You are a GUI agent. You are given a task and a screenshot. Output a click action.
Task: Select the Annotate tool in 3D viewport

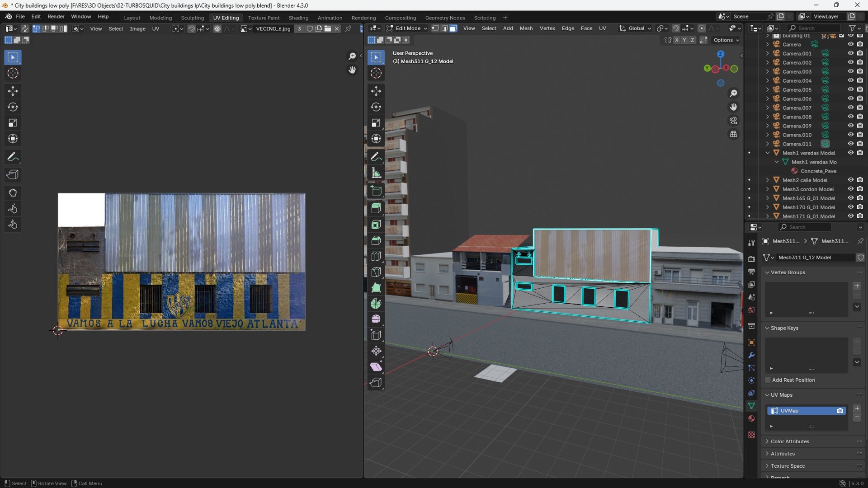click(x=376, y=157)
